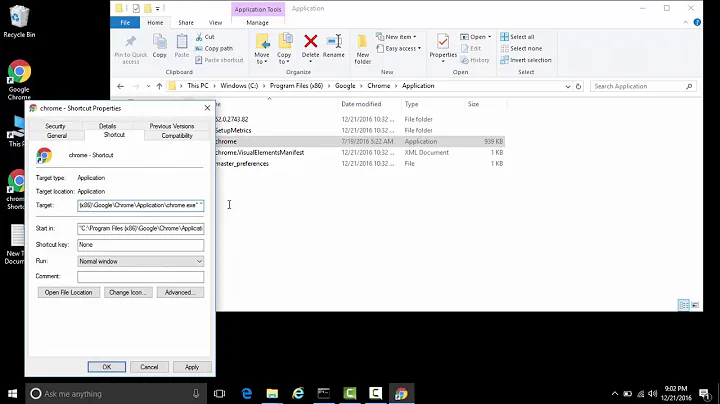
Task: Select chrome.VisualElementsManifest file row
Action: click(x=360, y=152)
